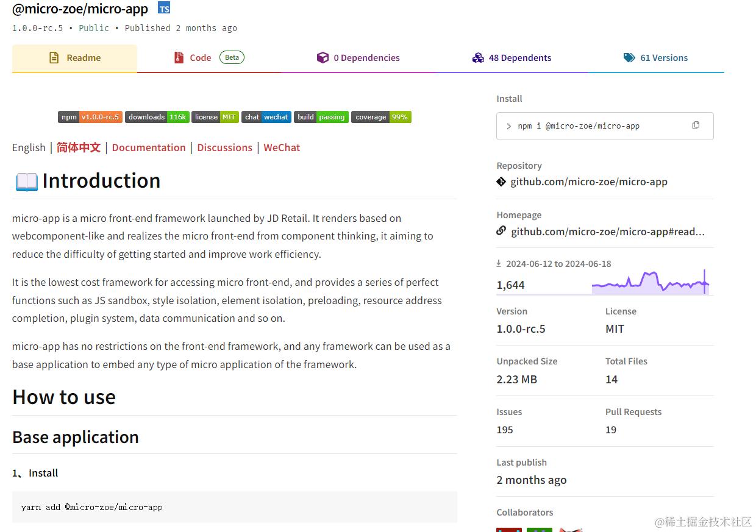The width and height of the screenshot is (756, 532).
Task: Click the homepage link chain icon
Action: point(501,231)
